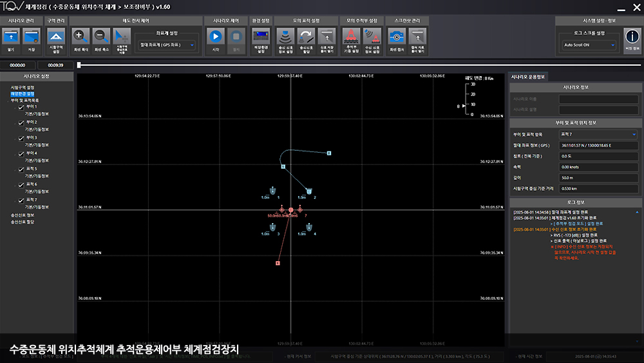Click the 시나리오 설명 input field
The height and width of the screenshot is (363, 644).
coord(598,110)
